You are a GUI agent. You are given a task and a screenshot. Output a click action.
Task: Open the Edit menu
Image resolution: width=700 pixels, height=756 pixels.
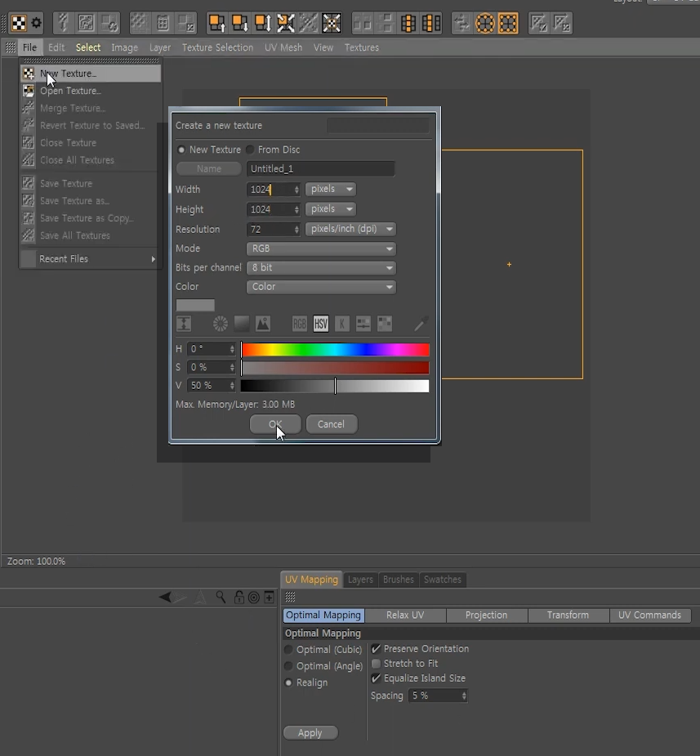(x=56, y=47)
